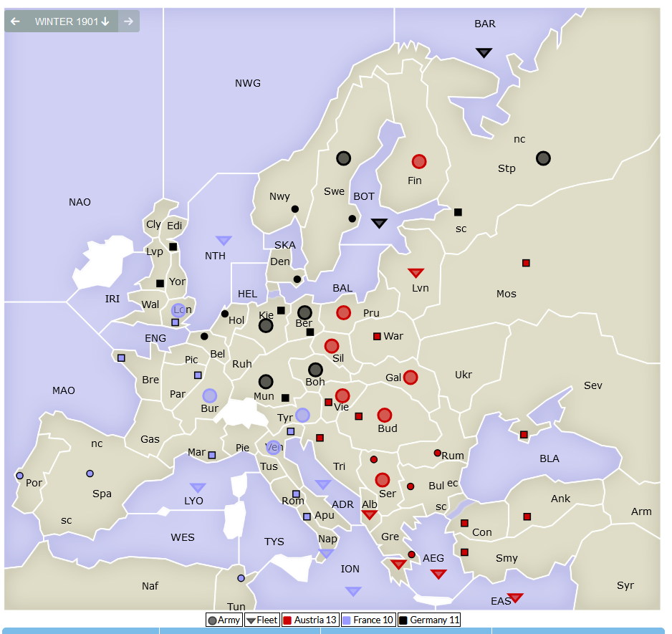Click the Sevastopol supply center square

524,435
